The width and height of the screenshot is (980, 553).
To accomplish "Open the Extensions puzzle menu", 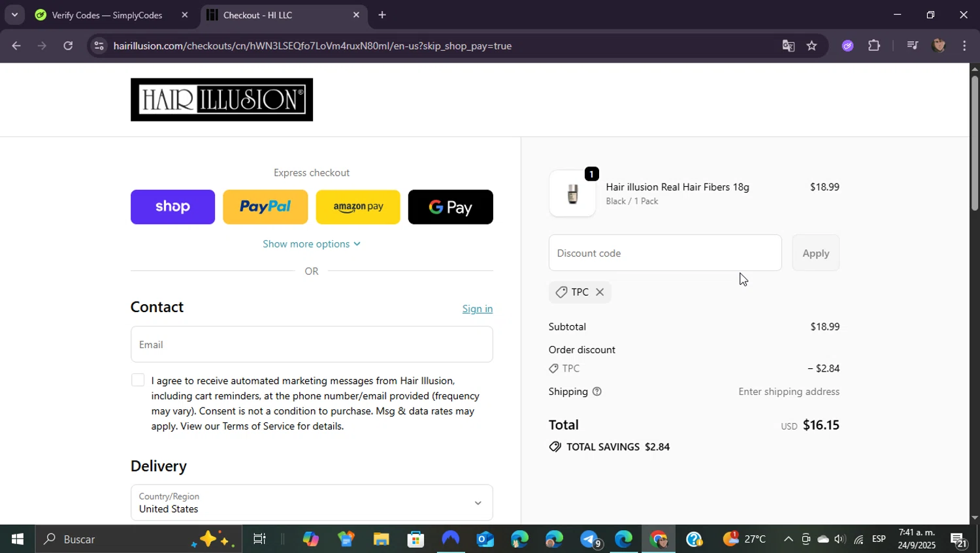I will tap(874, 46).
